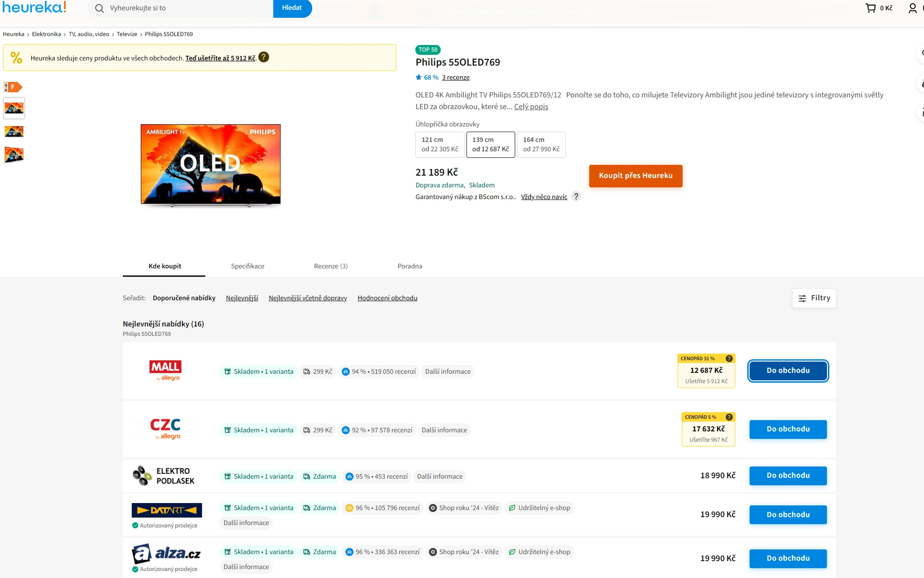Switch to the Specifikace tab

248,266
